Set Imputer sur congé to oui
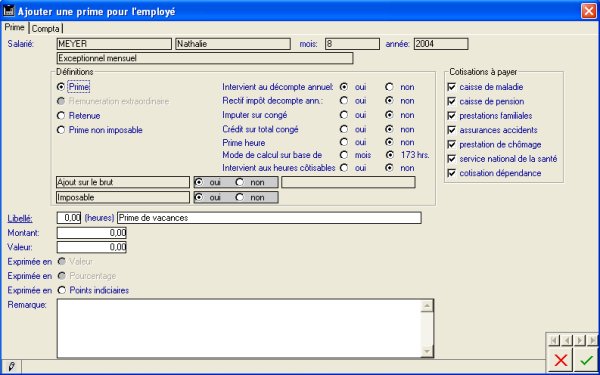Viewport: 600px width, 375px height. point(344,115)
